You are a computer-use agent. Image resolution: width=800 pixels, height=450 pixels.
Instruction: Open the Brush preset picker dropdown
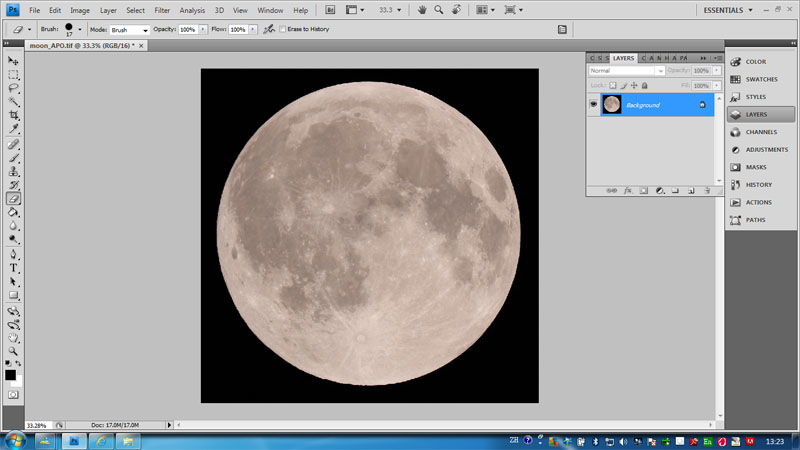coord(80,30)
